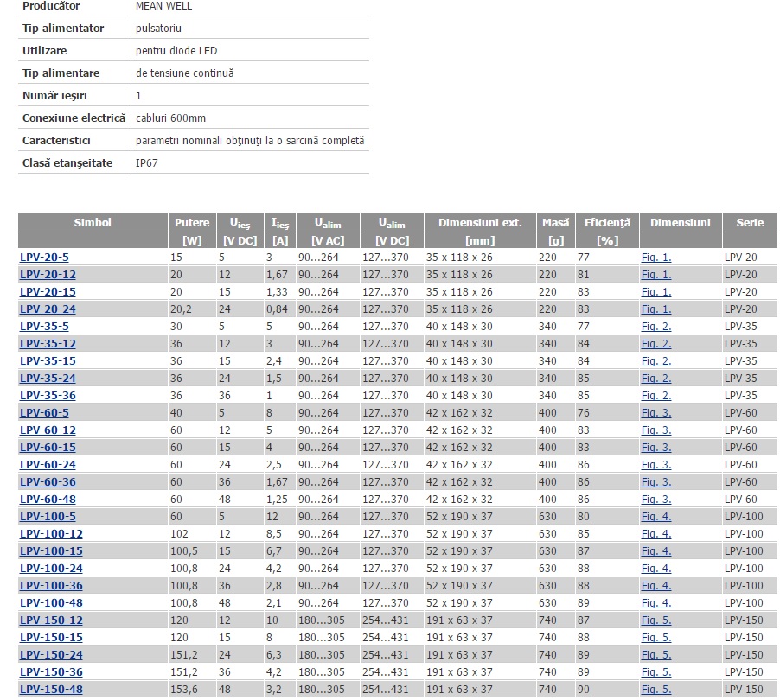Open Fig. 1 link in LPV-20-5 row
This screenshot has width=780, height=700.
[655, 258]
